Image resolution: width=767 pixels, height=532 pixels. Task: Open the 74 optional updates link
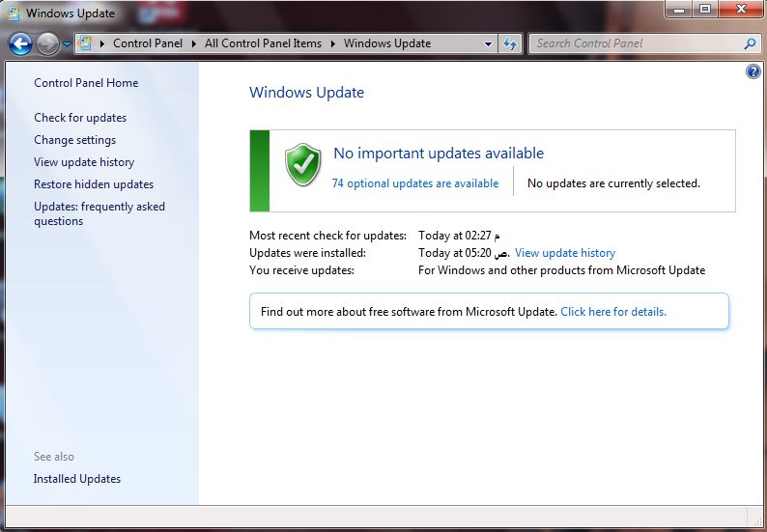(415, 183)
